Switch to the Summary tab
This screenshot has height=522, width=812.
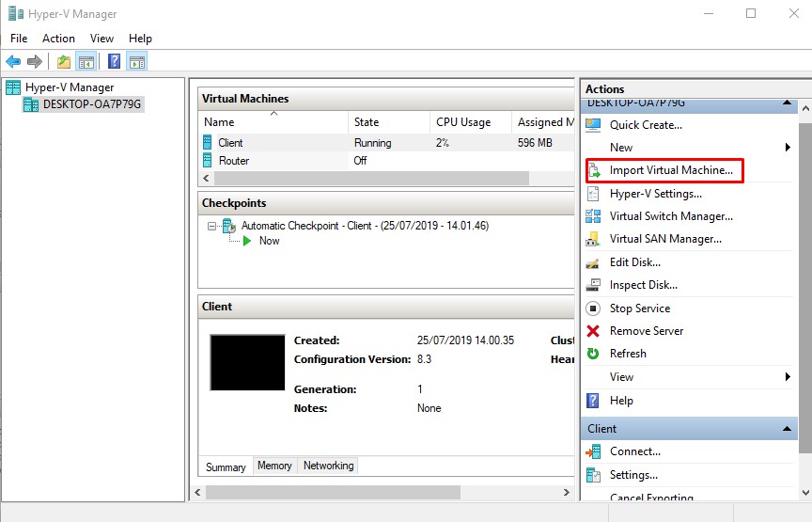pyautogui.click(x=226, y=467)
